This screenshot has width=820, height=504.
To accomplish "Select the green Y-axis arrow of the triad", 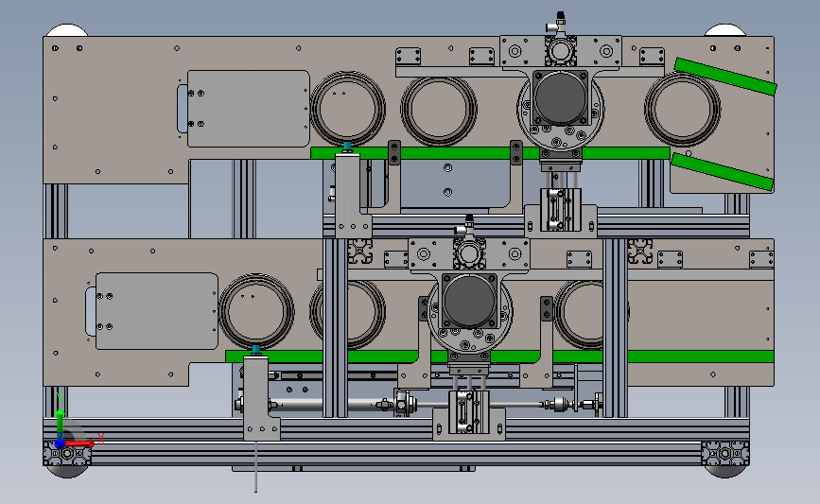I will (60, 424).
